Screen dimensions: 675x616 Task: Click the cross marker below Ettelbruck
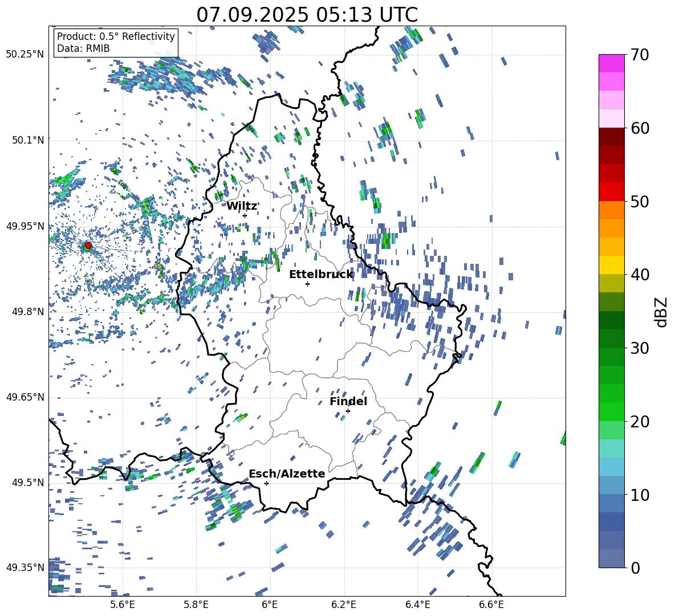click(307, 284)
